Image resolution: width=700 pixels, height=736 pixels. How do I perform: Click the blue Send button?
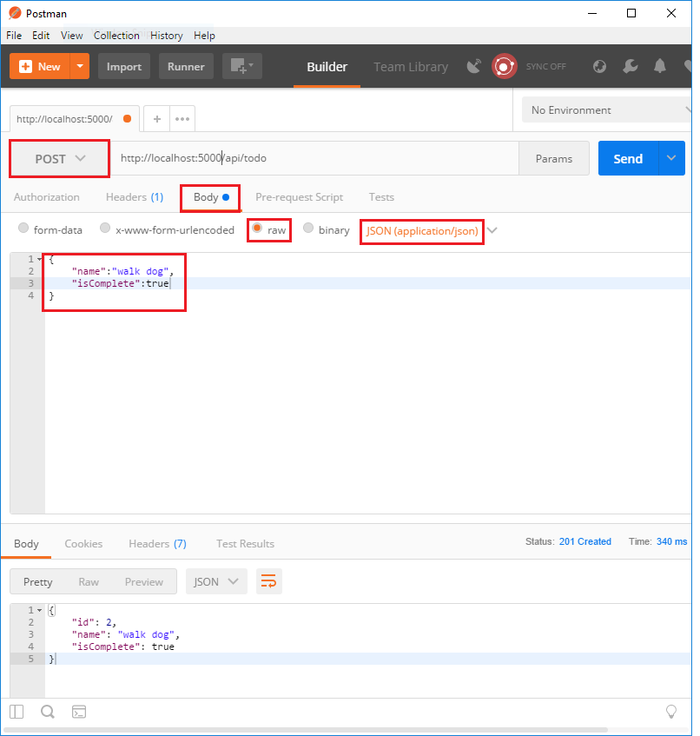tap(628, 159)
